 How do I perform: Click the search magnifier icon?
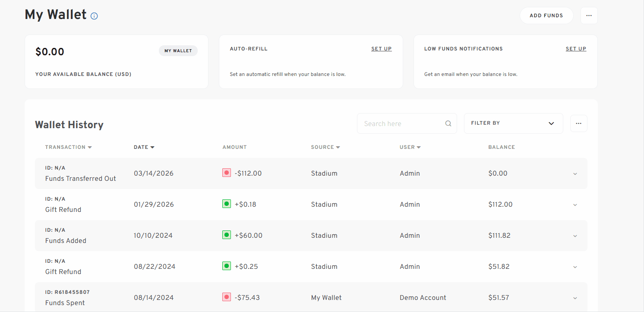(x=448, y=123)
